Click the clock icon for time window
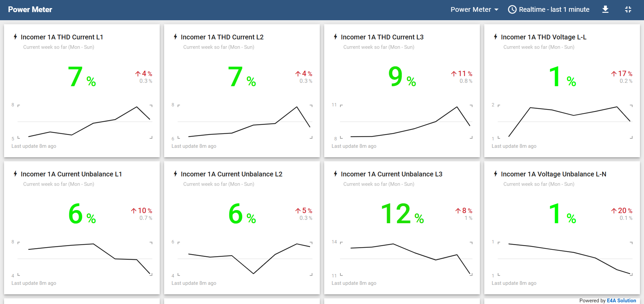Screen dimensions: 644x304 pos(512,9)
